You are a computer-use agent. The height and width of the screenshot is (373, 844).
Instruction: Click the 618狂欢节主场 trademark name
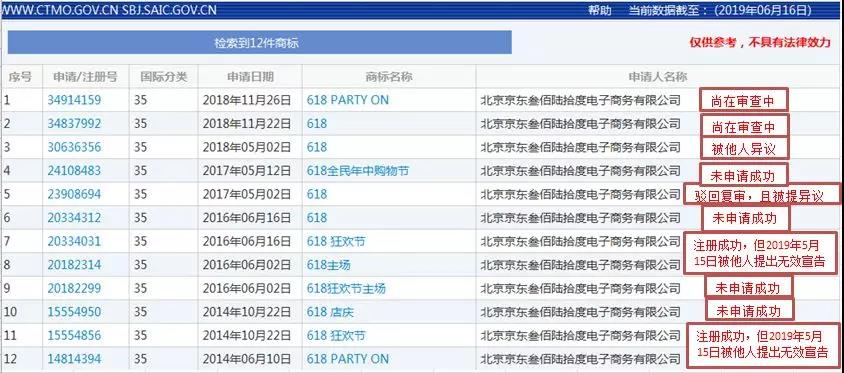[x=347, y=288]
